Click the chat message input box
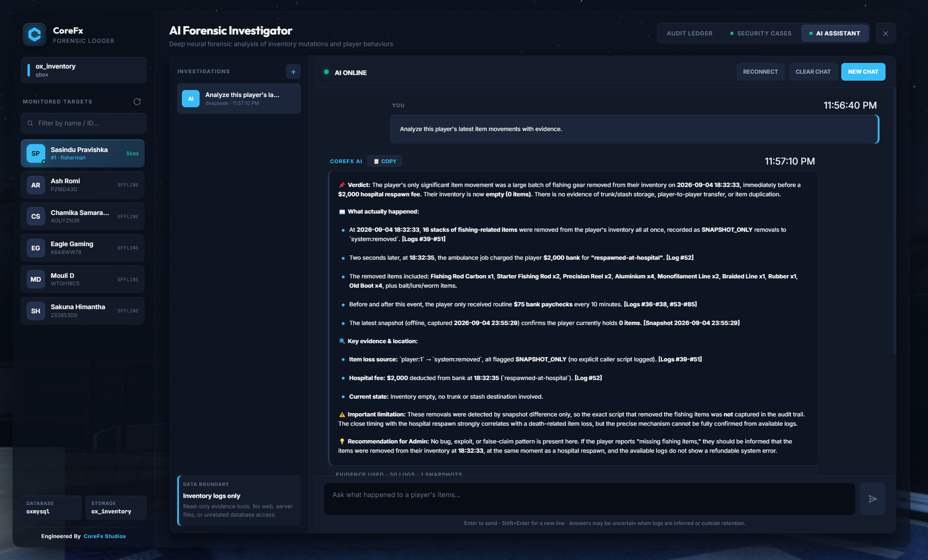928x560 pixels. point(589,499)
